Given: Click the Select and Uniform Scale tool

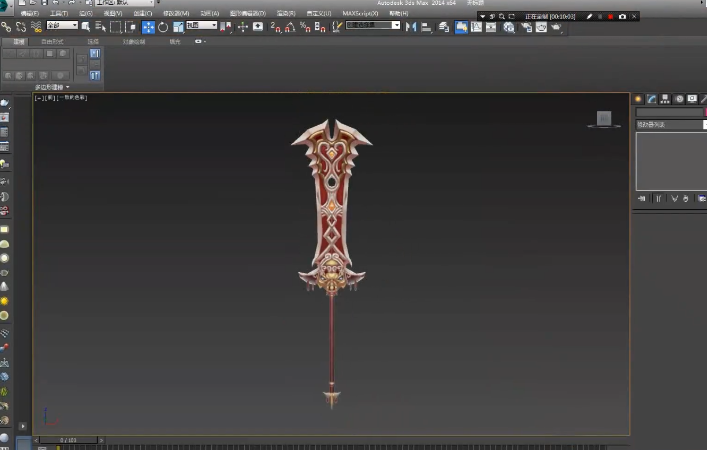Looking at the screenshot, I should pos(178,27).
